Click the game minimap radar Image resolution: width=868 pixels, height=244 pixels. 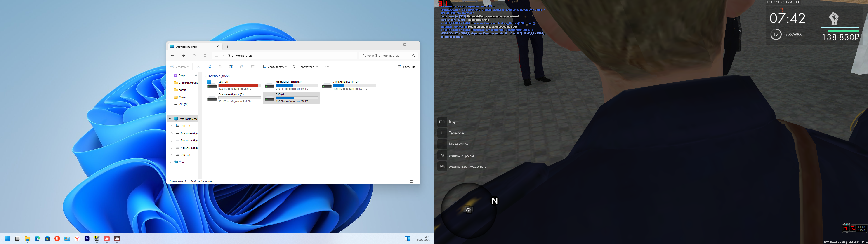pyautogui.click(x=468, y=210)
